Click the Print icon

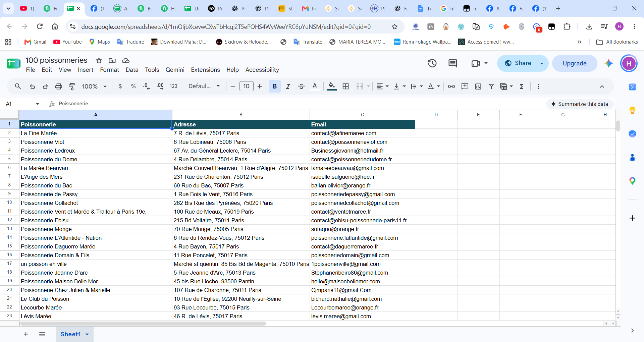(x=59, y=87)
